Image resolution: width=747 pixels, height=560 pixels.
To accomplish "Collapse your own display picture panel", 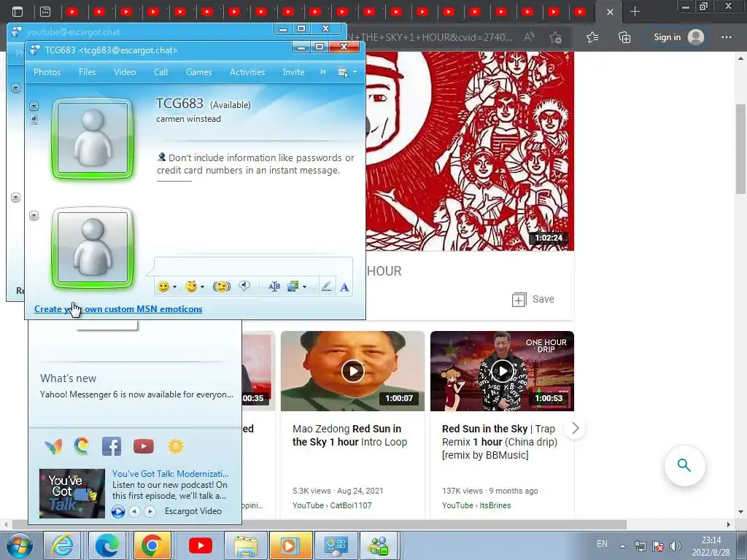I will (34, 216).
